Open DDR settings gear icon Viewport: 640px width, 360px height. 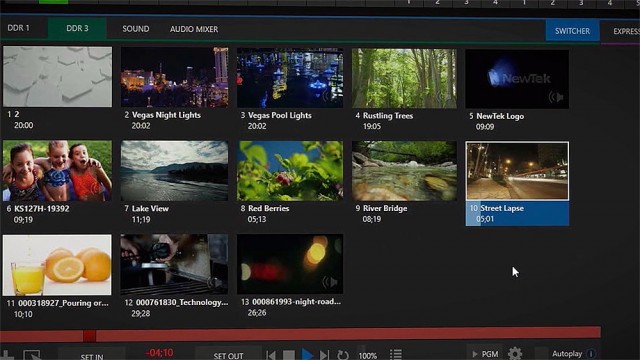[x=515, y=353]
